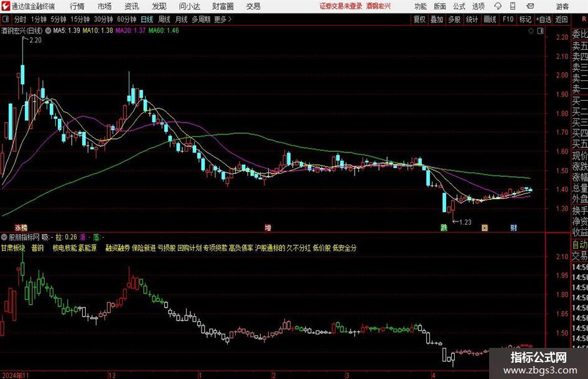Open the message envelope icon
The width and height of the screenshot is (588, 379).
point(530,6)
